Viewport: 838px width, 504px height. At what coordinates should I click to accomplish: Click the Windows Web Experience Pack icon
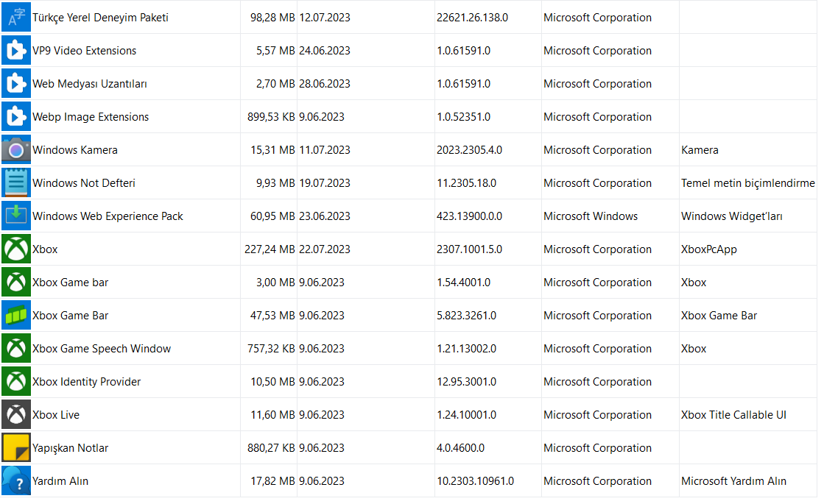click(x=15, y=216)
